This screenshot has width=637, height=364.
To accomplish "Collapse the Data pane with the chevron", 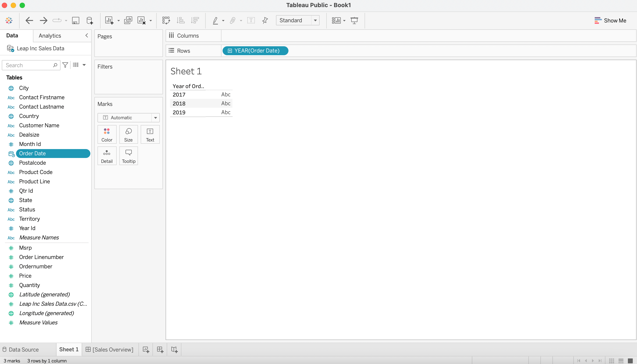I will click(87, 36).
